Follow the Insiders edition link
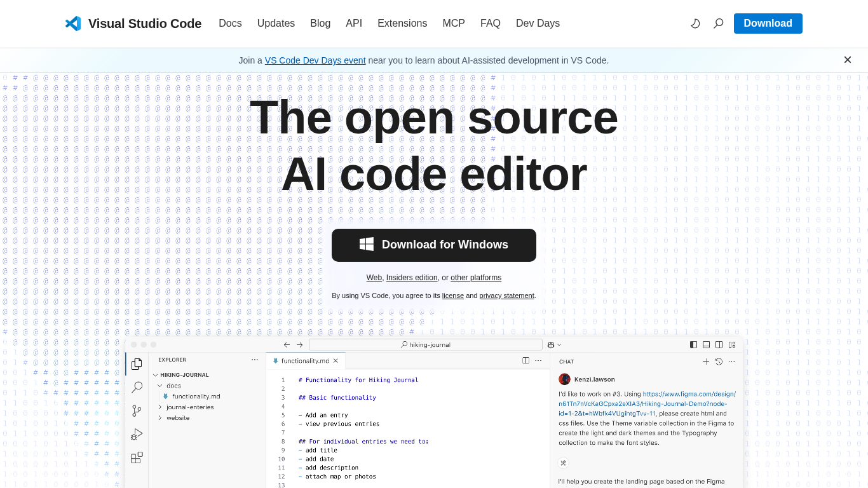The height and width of the screenshot is (488, 868). (412, 278)
